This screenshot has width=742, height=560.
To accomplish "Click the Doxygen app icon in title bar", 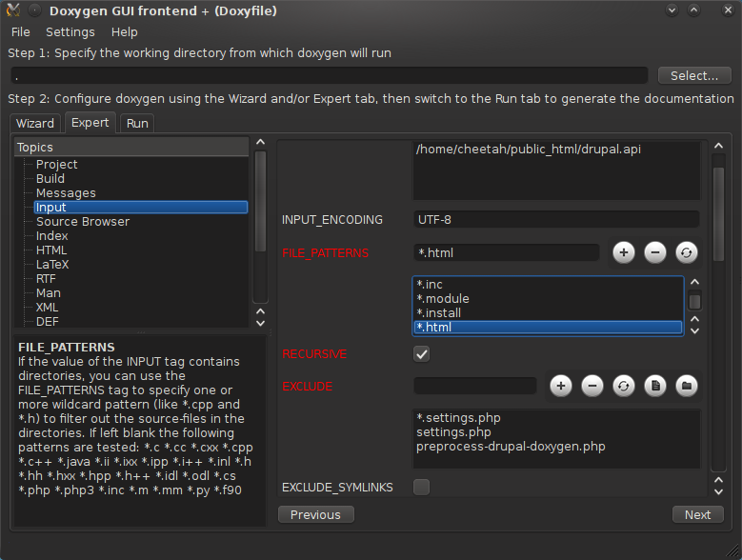I will click(x=13, y=10).
